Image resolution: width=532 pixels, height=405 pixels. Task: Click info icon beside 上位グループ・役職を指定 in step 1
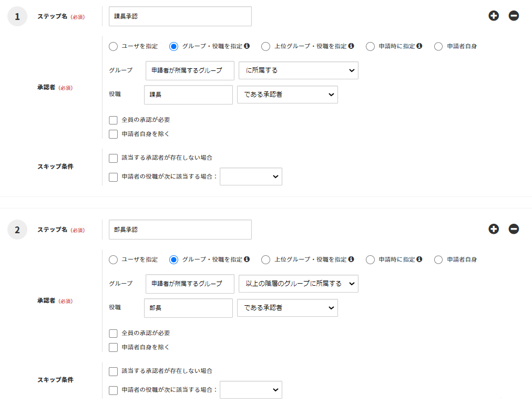(x=351, y=46)
